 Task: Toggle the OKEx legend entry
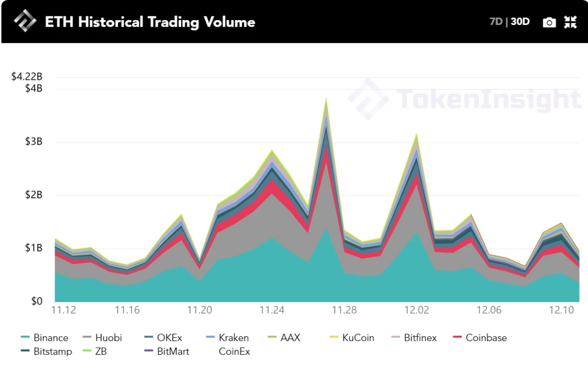pos(163,338)
